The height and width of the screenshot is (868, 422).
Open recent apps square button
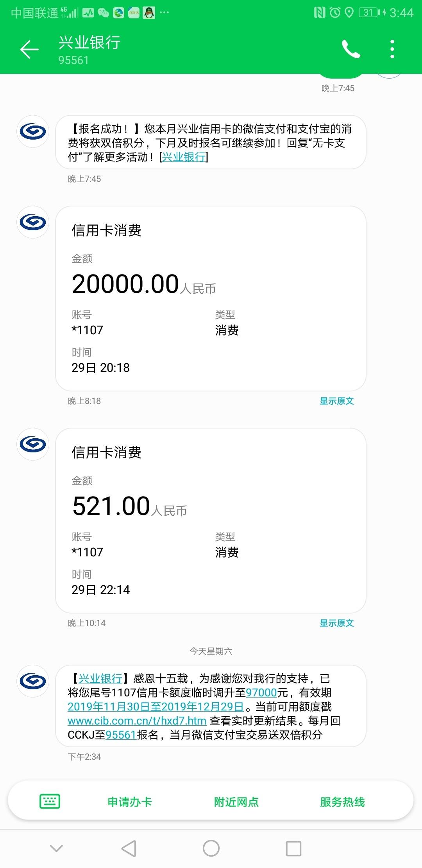pos(293,849)
